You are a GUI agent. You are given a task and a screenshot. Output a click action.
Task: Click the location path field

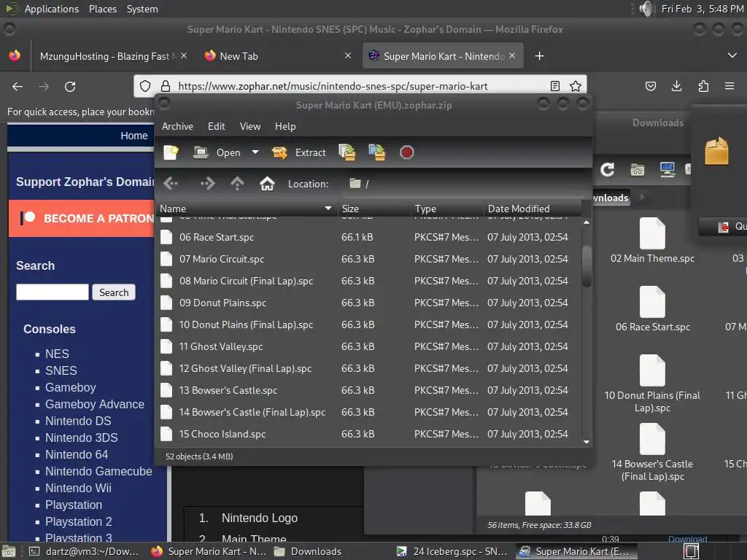point(465,184)
